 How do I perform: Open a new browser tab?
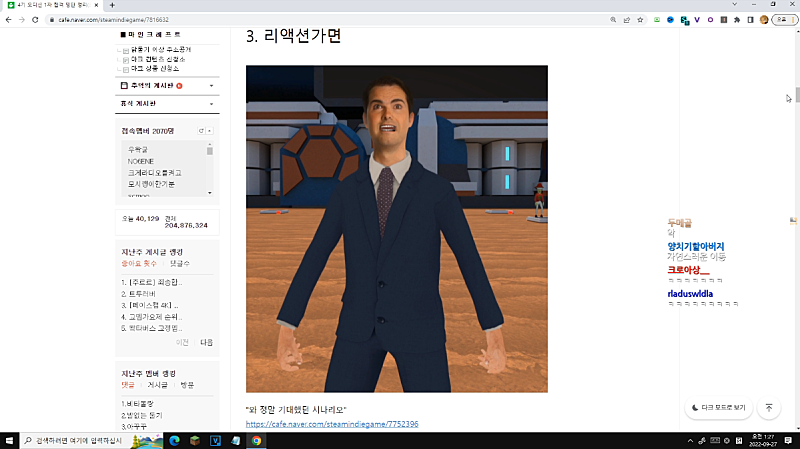(x=112, y=5)
